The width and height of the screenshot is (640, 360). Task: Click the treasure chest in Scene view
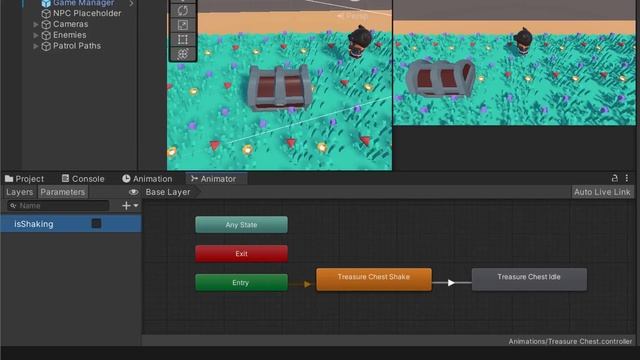point(279,87)
